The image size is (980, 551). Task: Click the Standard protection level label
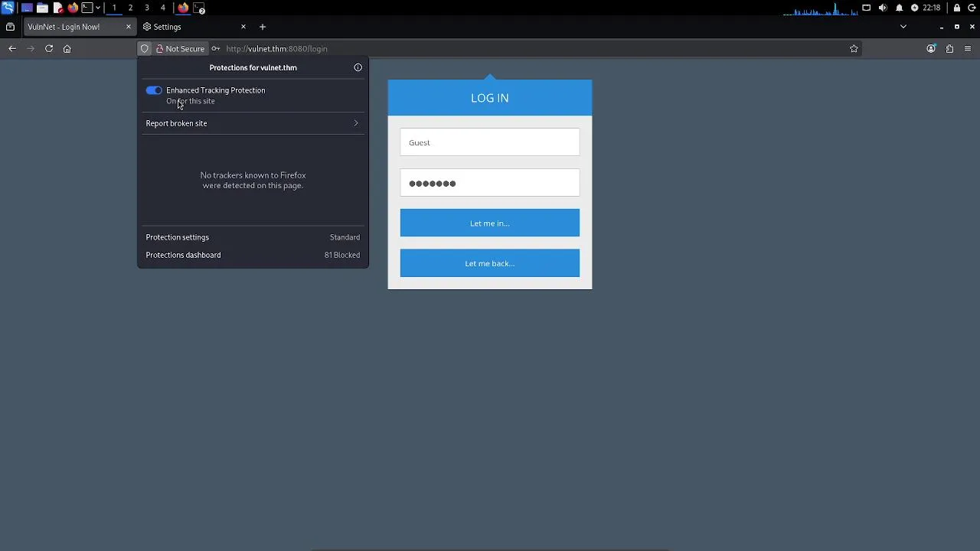point(345,237)
